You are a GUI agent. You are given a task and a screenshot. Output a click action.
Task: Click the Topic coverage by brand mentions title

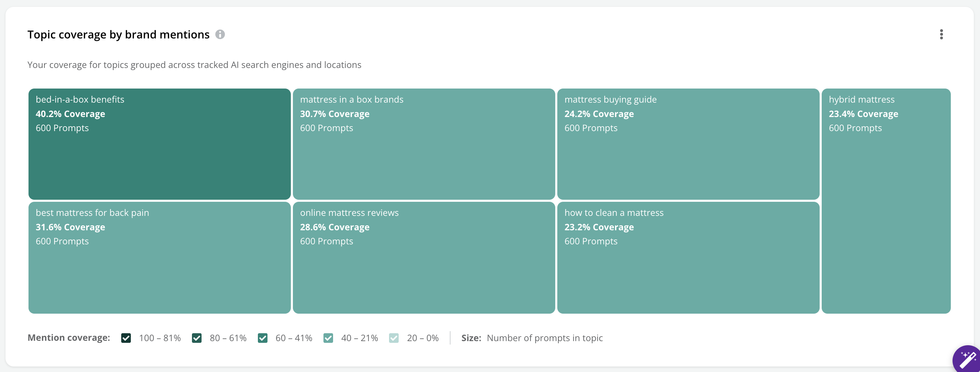[118, 35]
